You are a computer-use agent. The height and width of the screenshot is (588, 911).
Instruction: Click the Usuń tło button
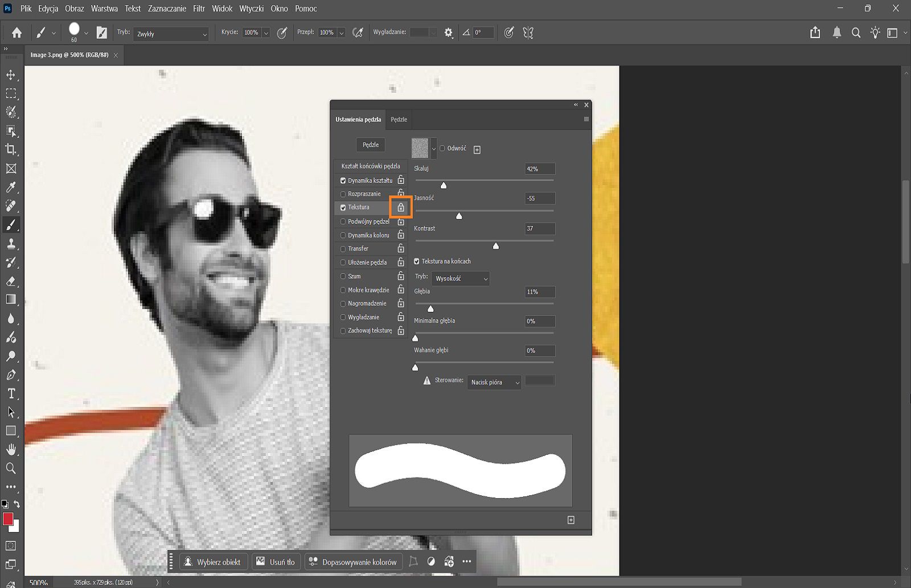pyautogui.click(x=276, y=561)
